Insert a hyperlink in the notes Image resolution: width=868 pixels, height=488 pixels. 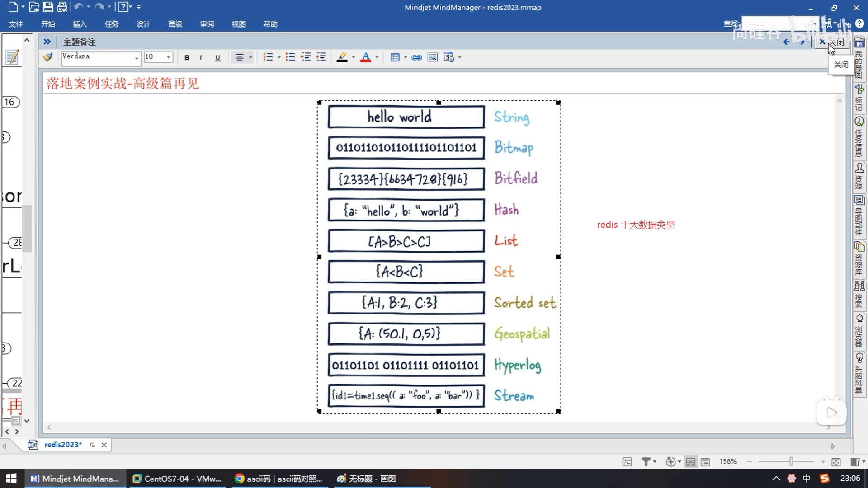click(x=416, y=57)
